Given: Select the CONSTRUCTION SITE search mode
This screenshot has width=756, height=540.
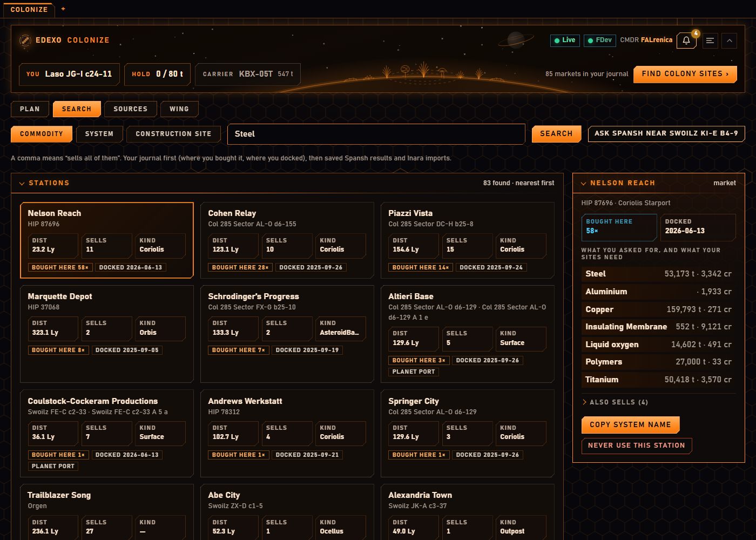Looking at the screenshot, I should coord(173,134).
